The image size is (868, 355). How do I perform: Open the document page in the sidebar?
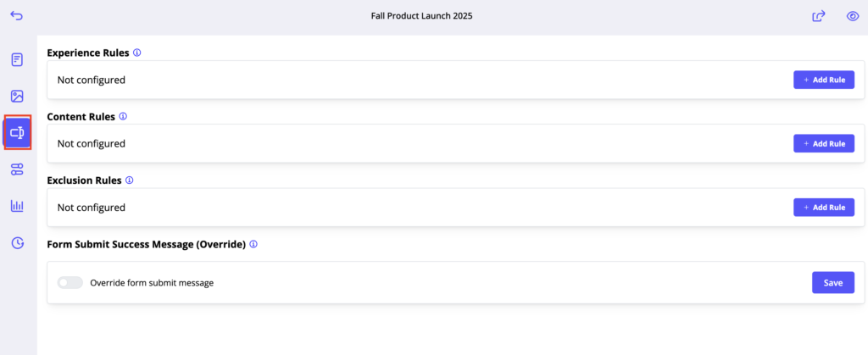[x=17, y=59]
